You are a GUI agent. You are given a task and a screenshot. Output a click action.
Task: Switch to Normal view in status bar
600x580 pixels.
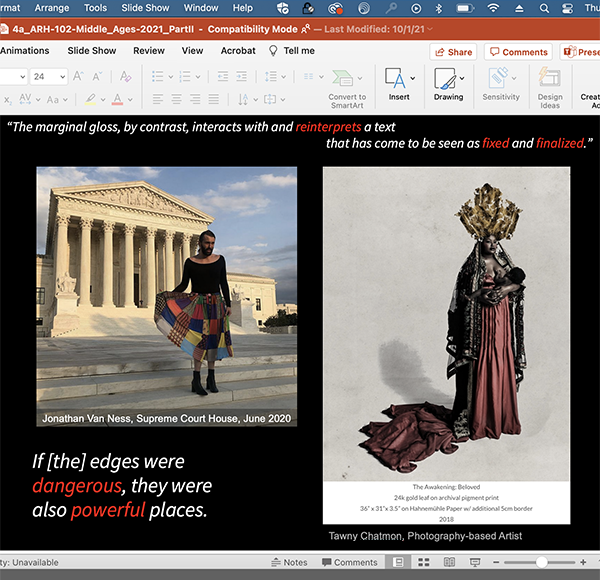point(398,562)
